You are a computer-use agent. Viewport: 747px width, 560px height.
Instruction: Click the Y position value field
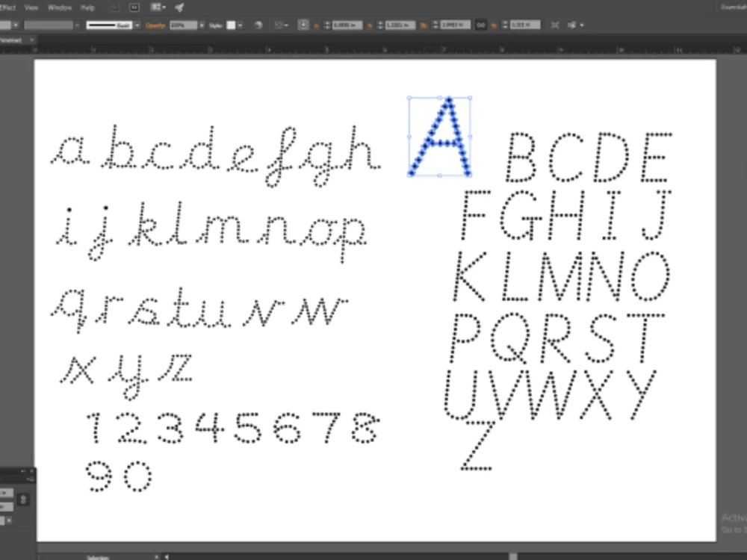(x=400, y=25)
